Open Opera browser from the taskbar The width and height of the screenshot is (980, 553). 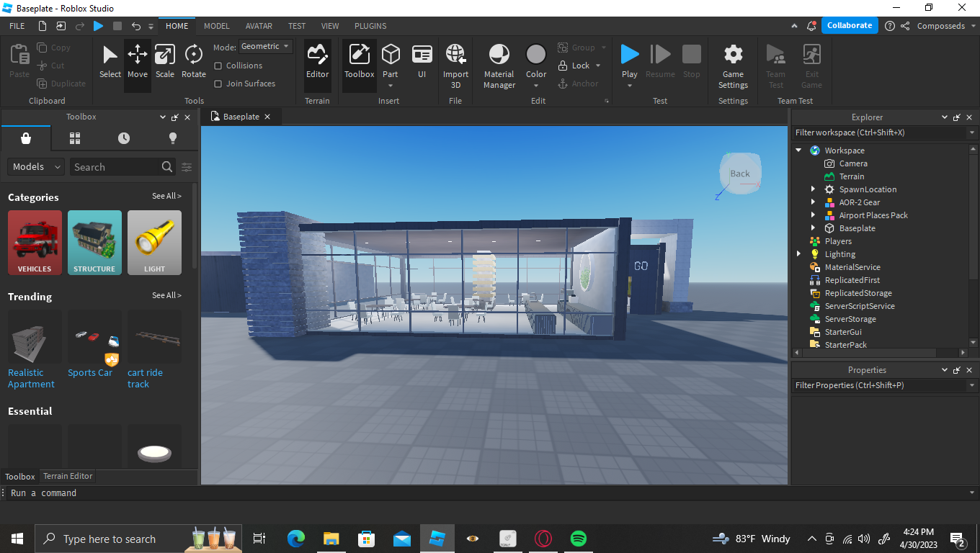click(x=543, y=539)
